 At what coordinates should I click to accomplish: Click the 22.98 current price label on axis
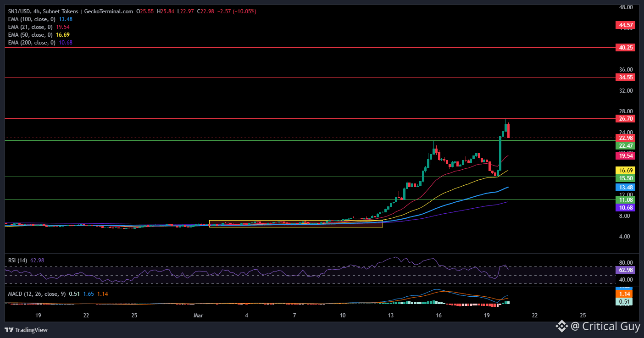coord(626,138)
